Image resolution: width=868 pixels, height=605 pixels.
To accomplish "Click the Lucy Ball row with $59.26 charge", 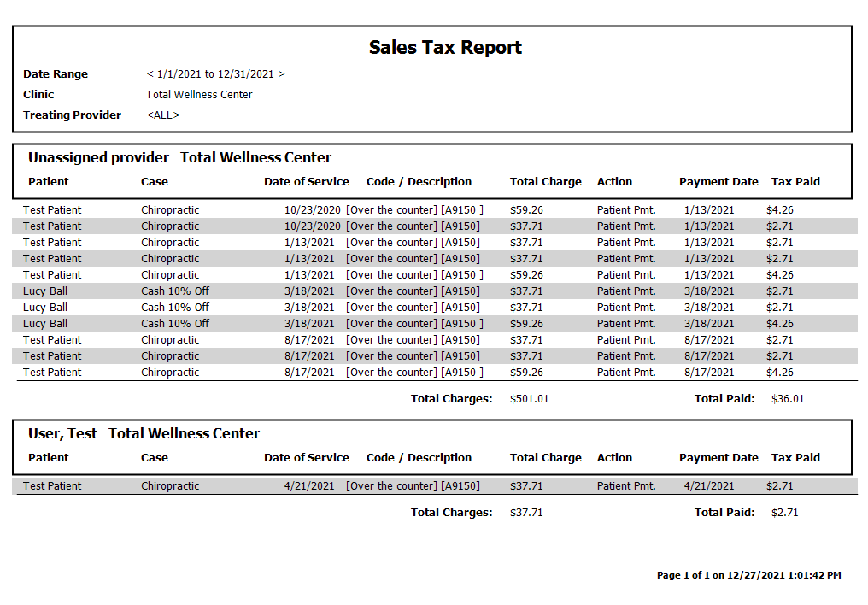I will pyautogui.click(x=435, y=324).
